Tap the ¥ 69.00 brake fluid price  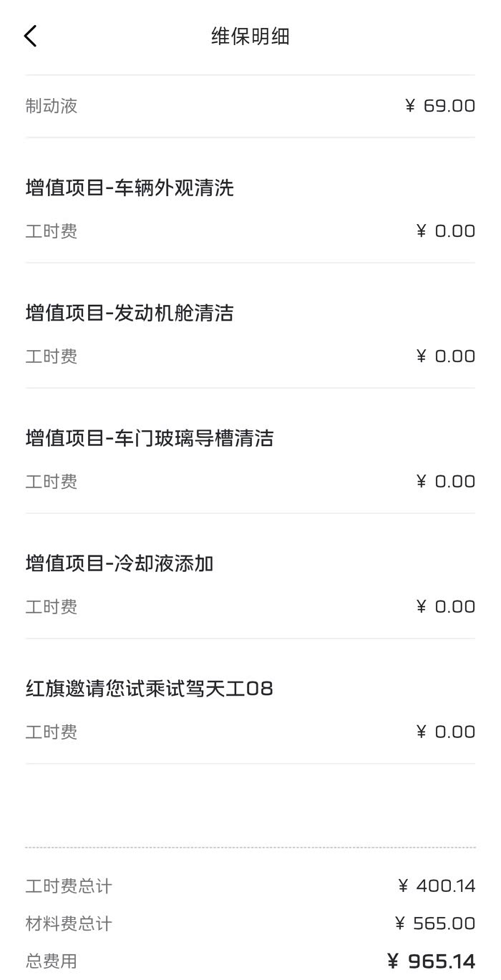coord(439,106)
